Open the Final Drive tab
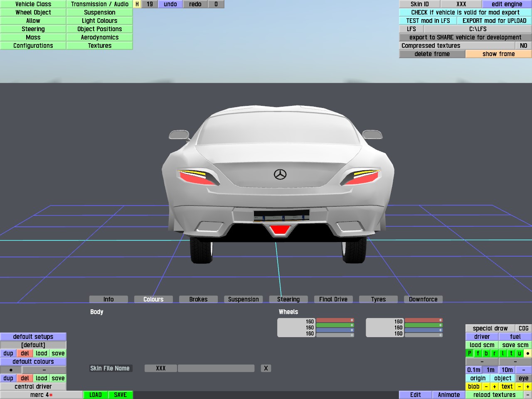The height and width of the screenshot is (399, 532). click(333, 299)
